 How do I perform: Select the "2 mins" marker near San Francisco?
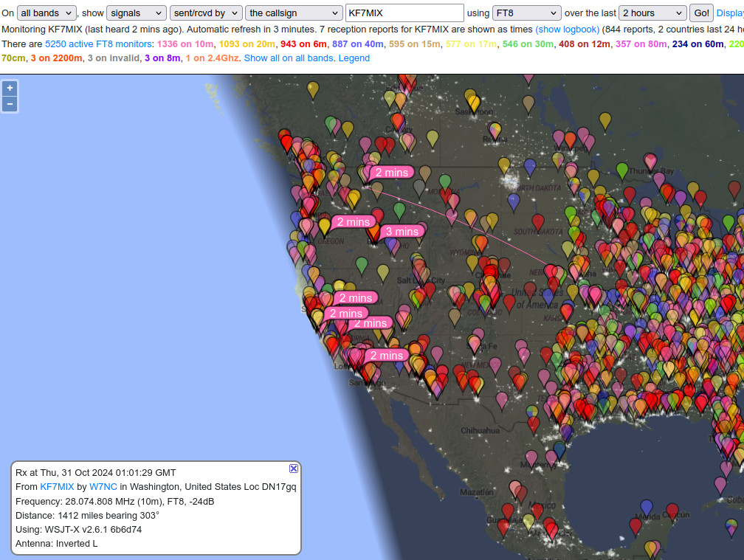(347, 314)
